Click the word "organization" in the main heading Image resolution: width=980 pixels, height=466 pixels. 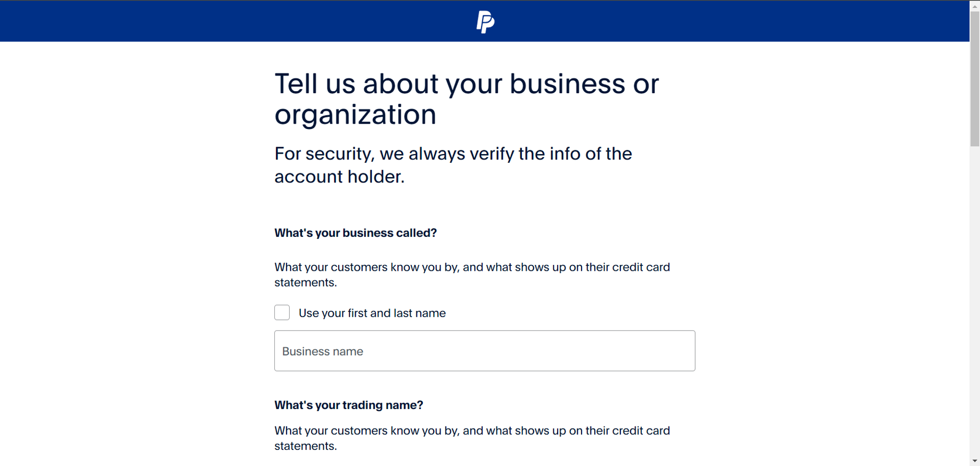pos(355,115)
